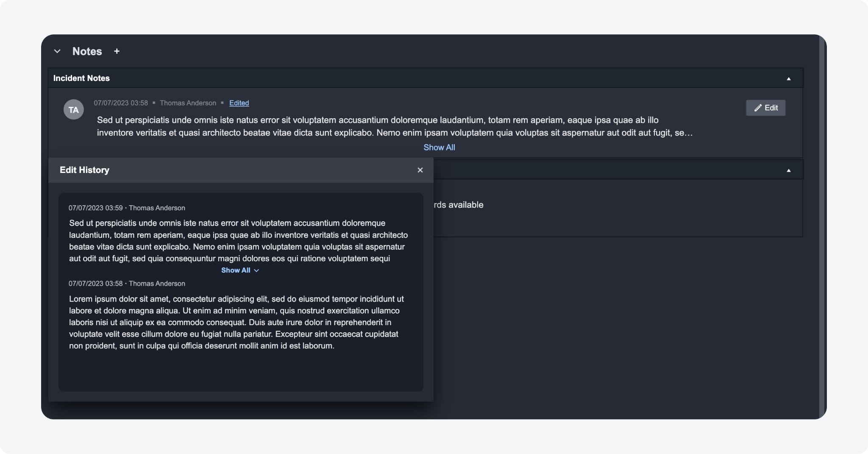The image size is (868, 454).
Task: Click the TA user avatar
Action: pyautogui.click(x=73, y=110)
